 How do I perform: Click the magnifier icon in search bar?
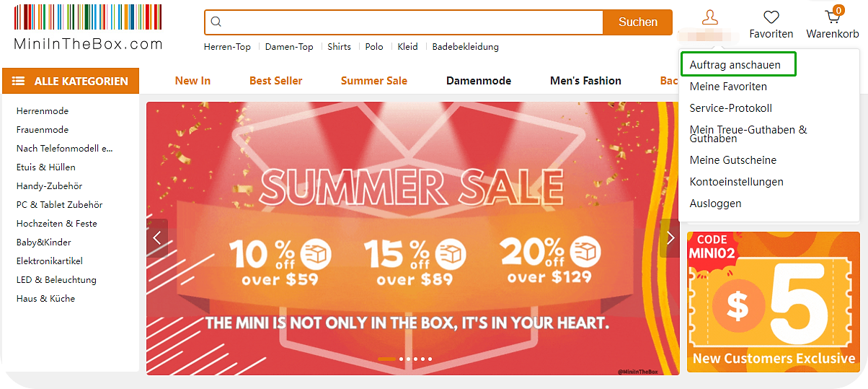pyautogui.click(x=216, y=22)
